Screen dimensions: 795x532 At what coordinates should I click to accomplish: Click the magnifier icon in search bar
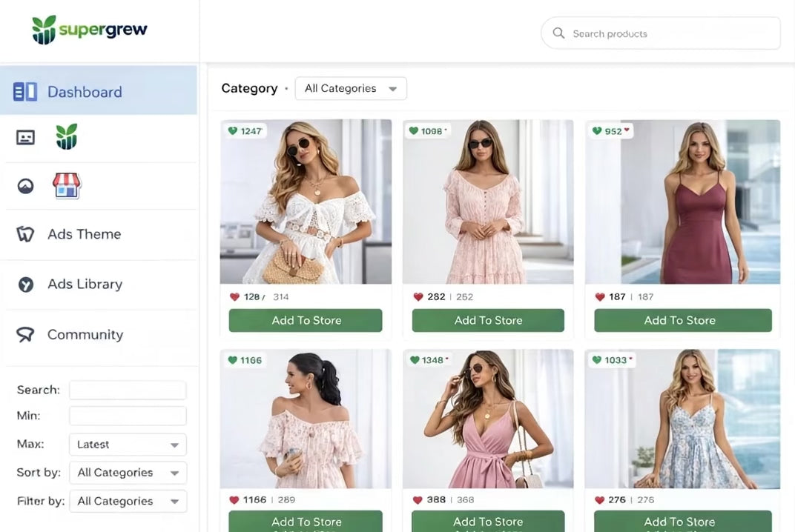tap(558, 33)
